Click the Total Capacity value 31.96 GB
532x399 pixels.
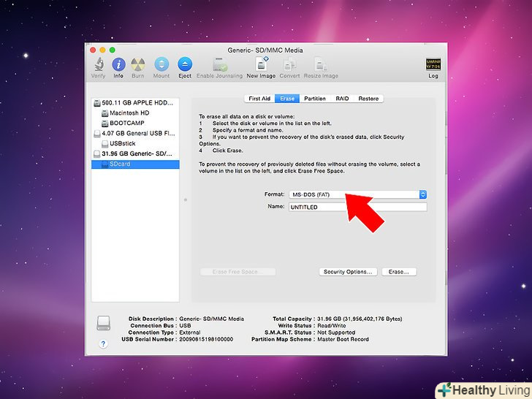(360, 319)
